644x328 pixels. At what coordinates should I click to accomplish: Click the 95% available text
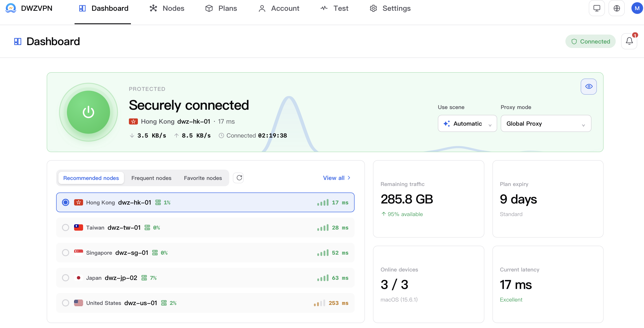pyautogui.click(x=402, y=214)
